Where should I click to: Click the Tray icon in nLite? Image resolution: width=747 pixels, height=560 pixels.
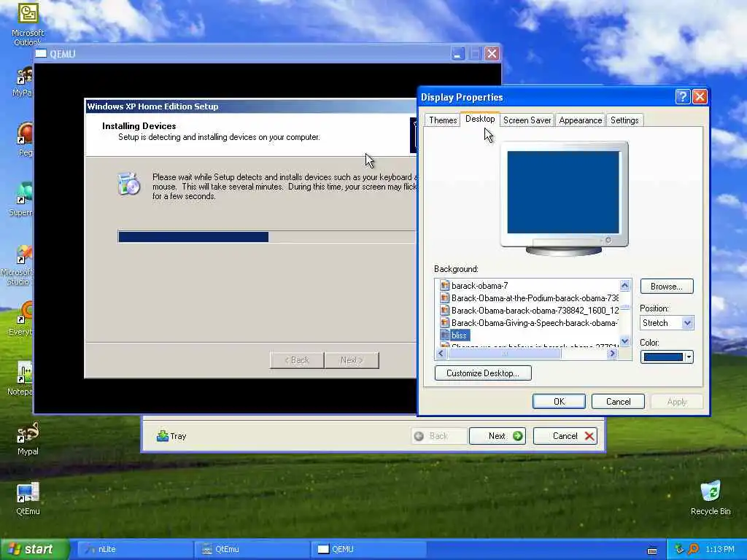[x=163, y=436]
